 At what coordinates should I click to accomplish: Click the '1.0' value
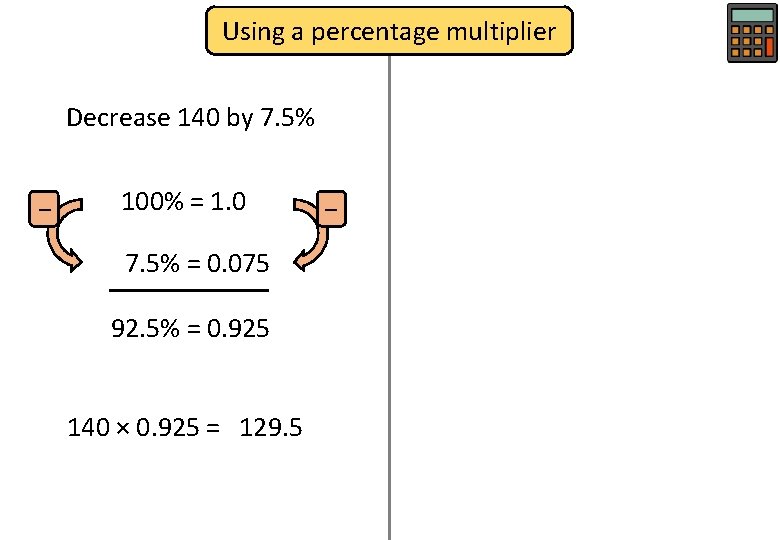pos(228,202)
